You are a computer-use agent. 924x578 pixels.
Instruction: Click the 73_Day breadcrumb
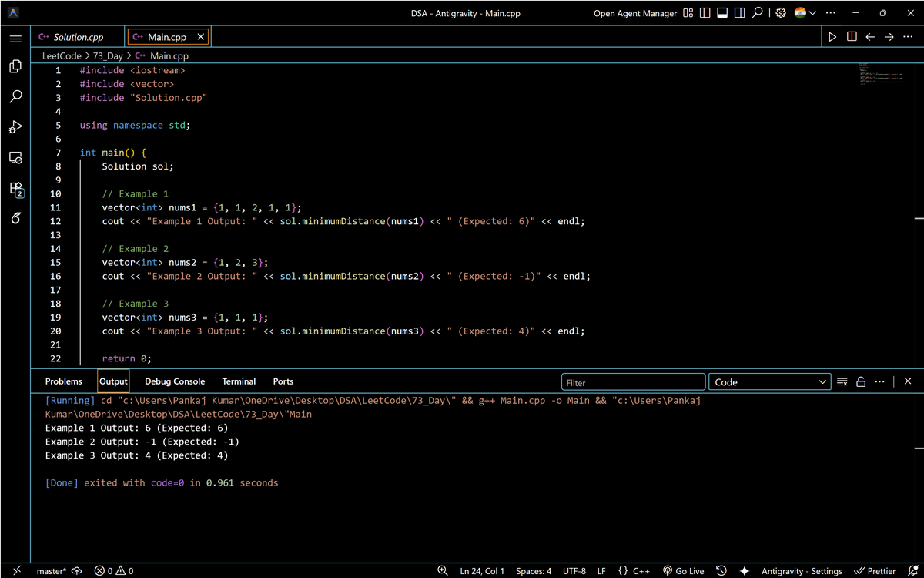(x=108, y=55)
